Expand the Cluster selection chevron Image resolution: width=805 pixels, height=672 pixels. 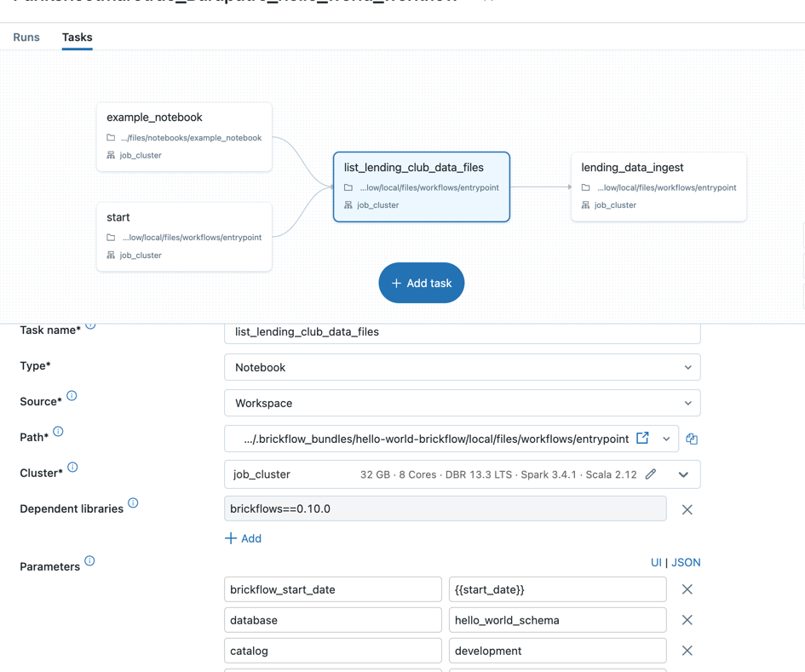click(x=683, y=474)
